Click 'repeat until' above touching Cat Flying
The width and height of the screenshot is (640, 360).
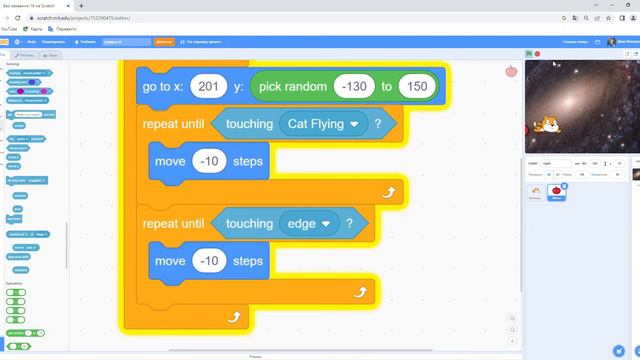[173, 124]
